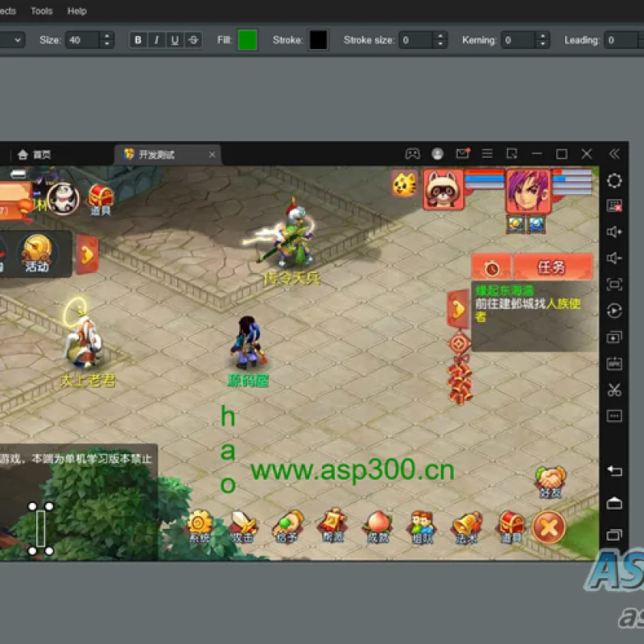Viewport: 644px width, 644px height.
Task: Switch to the 首页 home tab
Action: point(34,155)
